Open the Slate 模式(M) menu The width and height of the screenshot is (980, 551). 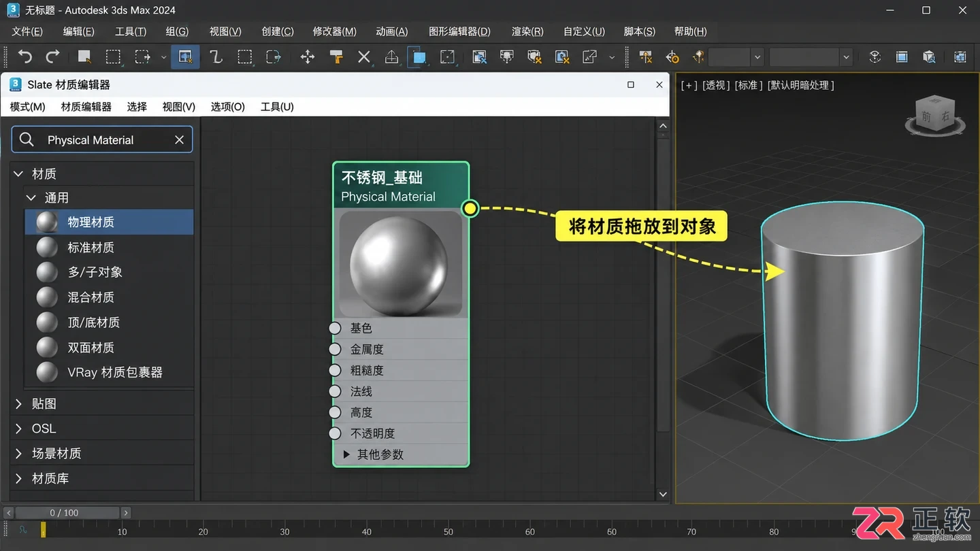pos(27,107)
